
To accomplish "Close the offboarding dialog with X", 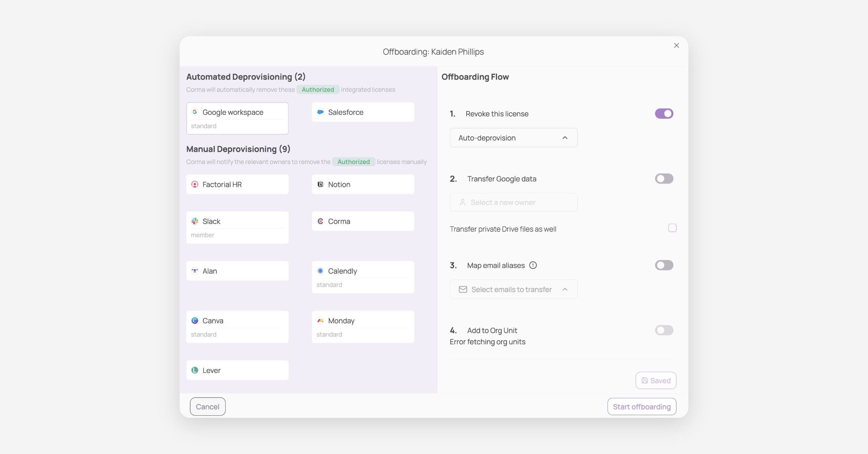I will coord(676,46).
